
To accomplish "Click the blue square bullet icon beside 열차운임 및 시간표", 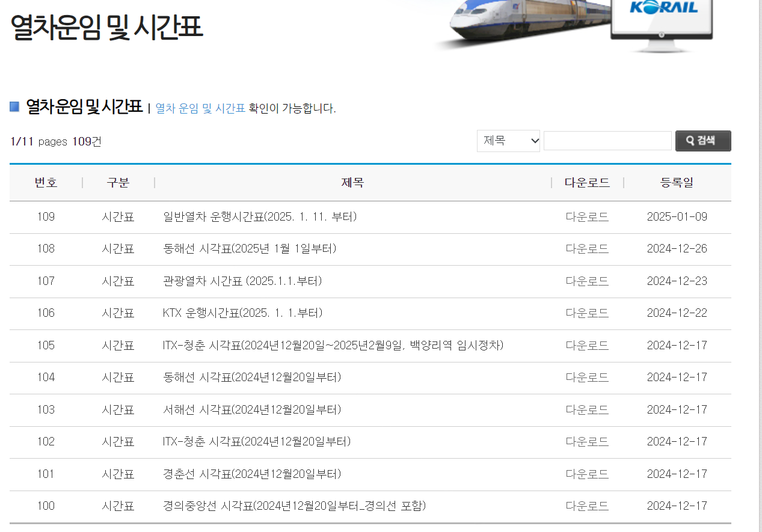I will click(x=14, y=106).
